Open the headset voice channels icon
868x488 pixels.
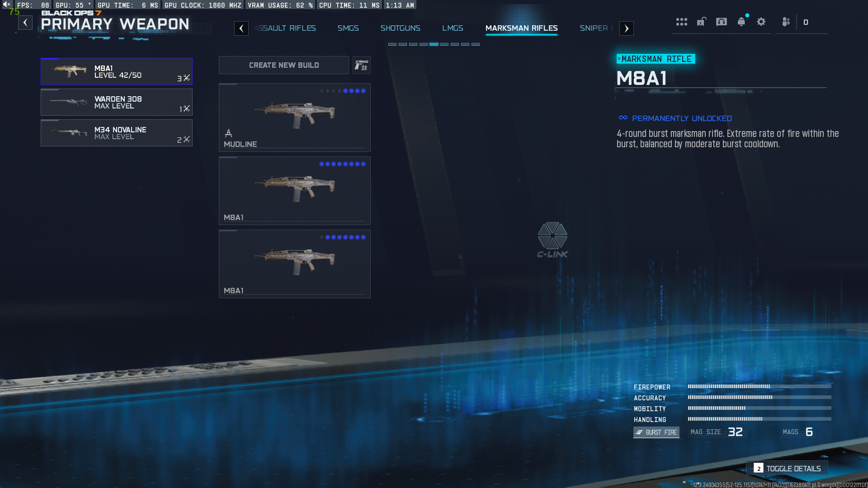tap(722, 22)
